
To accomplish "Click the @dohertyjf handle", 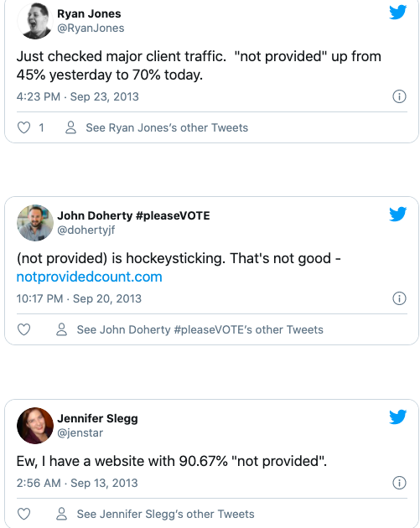I will point(86,230).
